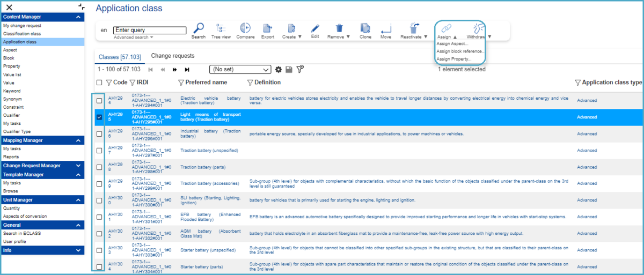
Task: Open Classification class in the sidebar
Action: [22, 34]
